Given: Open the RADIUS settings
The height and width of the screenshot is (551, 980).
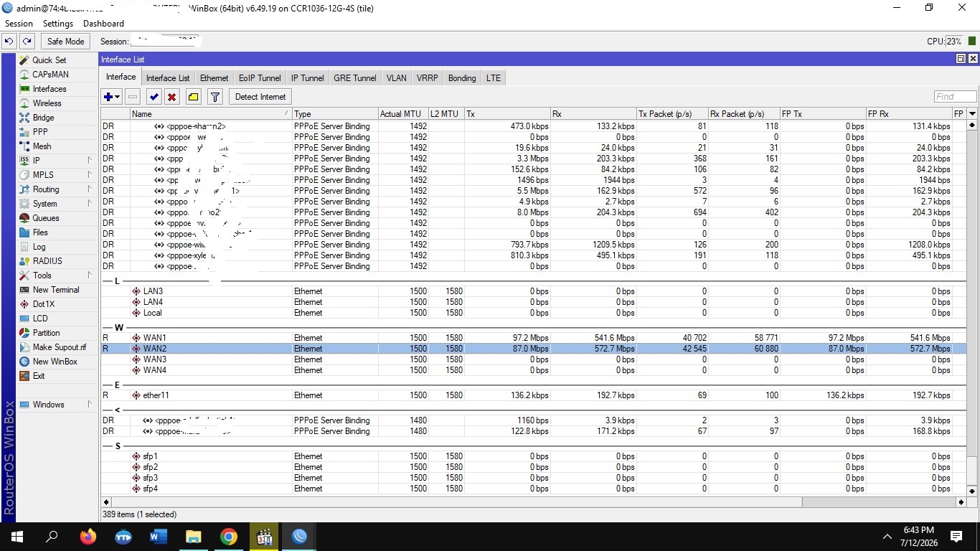Looking at the screenshot, I should (x=47, y=261).
